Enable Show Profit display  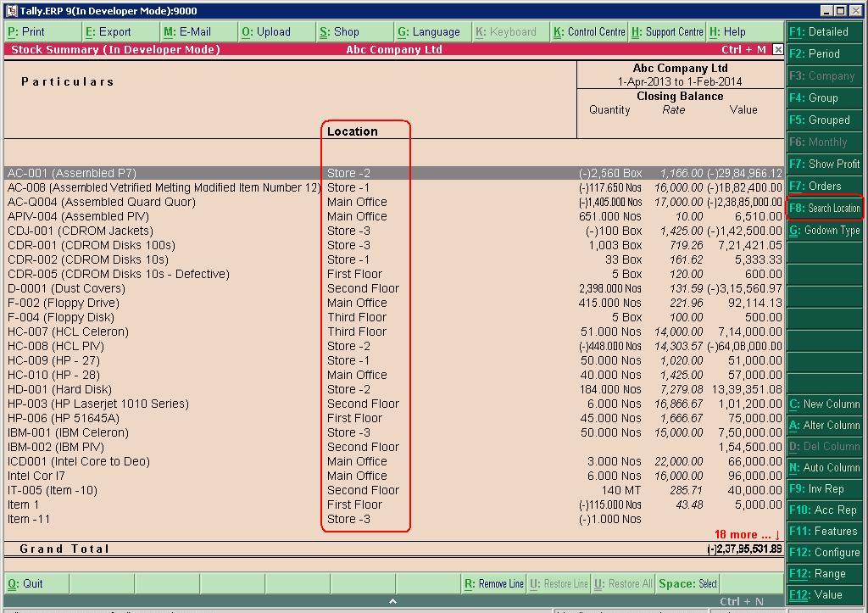tap(824, 164)
